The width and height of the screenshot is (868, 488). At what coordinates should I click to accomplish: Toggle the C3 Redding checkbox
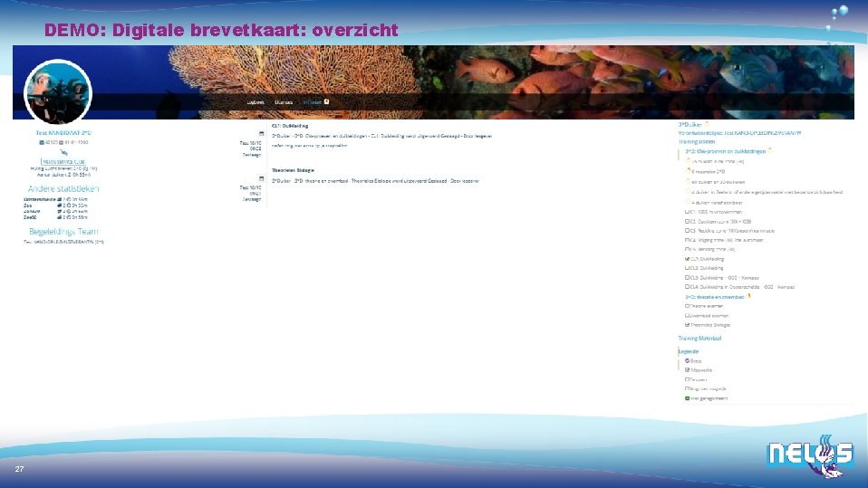[688, 231]
